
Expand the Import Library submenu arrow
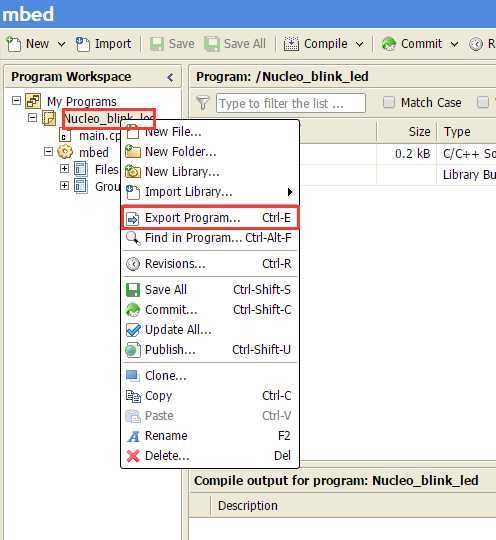[x=290, y=192]
